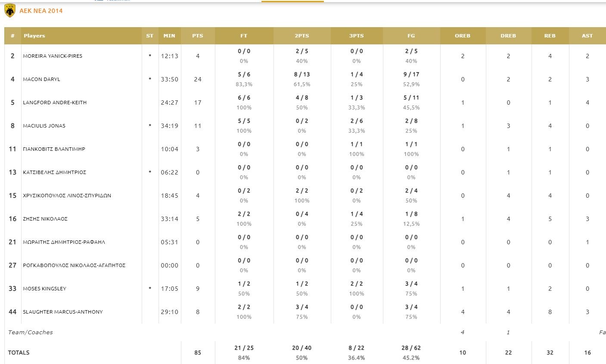Sort table by ST column header
Image resolution: width=606 pixels, height=364 pixels.
click(149, 36)
